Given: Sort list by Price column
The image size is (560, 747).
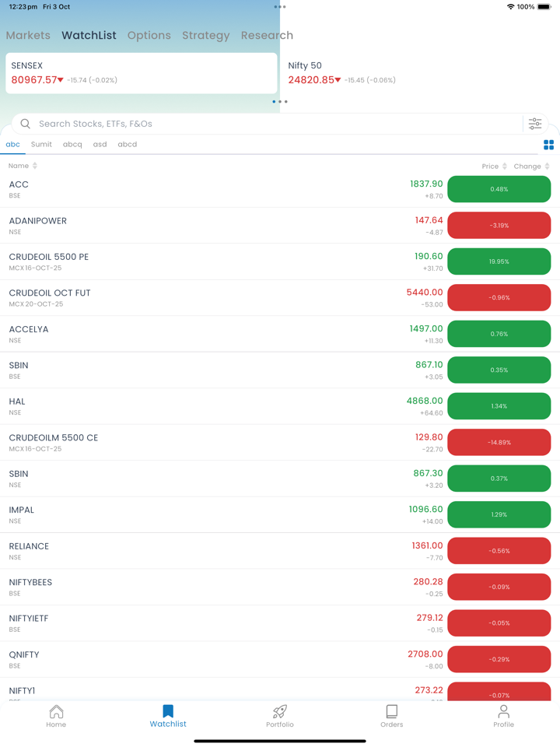Looking at the screenshot, I should tap(494, 167).
